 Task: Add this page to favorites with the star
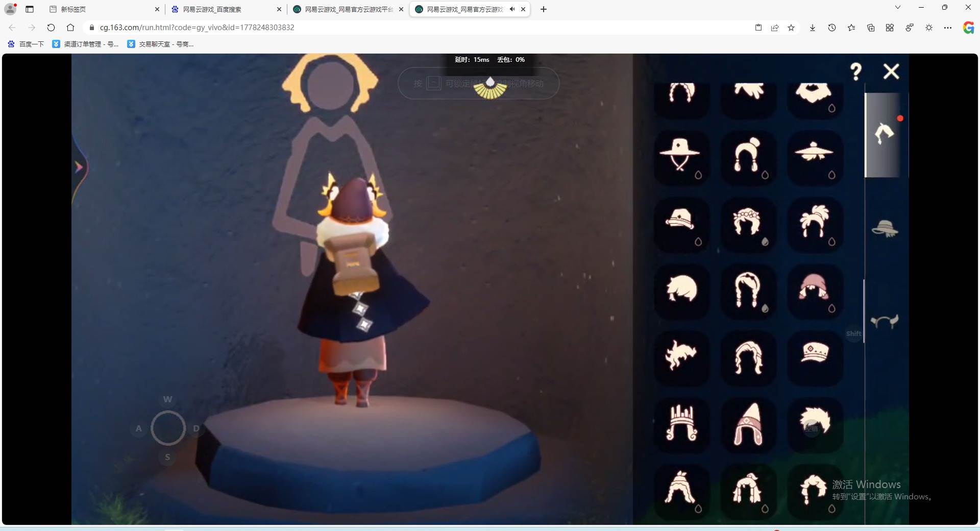(x=791, y=28)
